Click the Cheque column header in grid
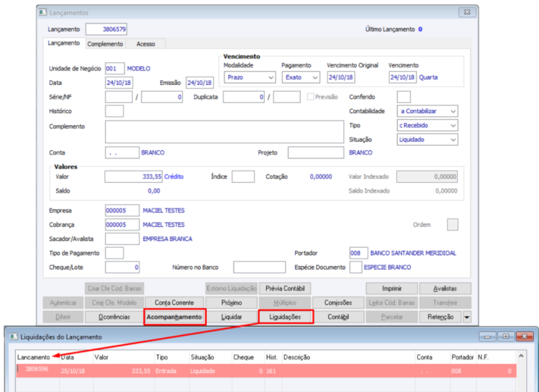The height and width of the screenshot is (392, 539). tap(248, 357)
